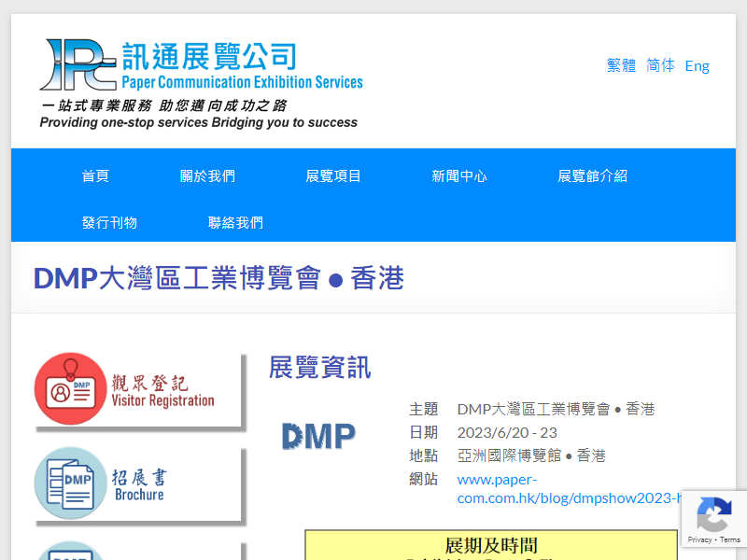The image size is (747, 560).
Task: Open the 關於我們 menu item
Action: pos(207,175)
